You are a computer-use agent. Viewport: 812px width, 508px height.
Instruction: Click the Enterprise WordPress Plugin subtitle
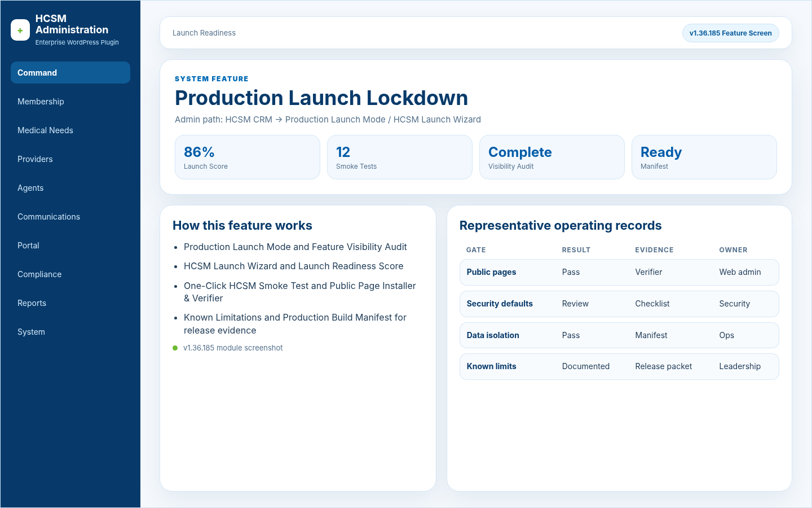(x=77, y=42)
